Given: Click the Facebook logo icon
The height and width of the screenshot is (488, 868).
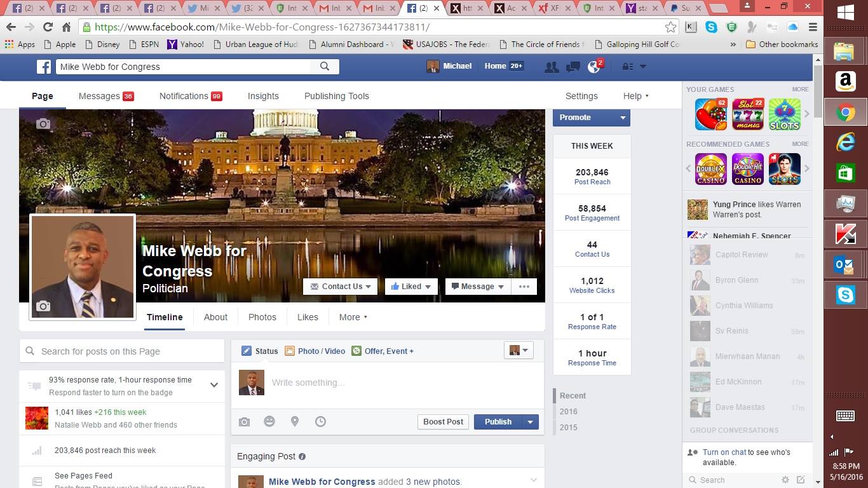Looking at the screenshot, I should [x=44, y=67].
